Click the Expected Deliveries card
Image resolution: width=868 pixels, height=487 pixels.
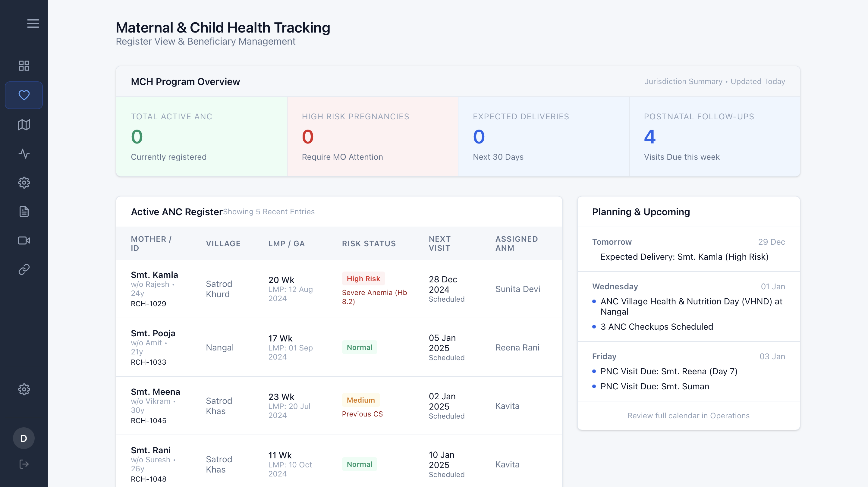coord(543,137)
